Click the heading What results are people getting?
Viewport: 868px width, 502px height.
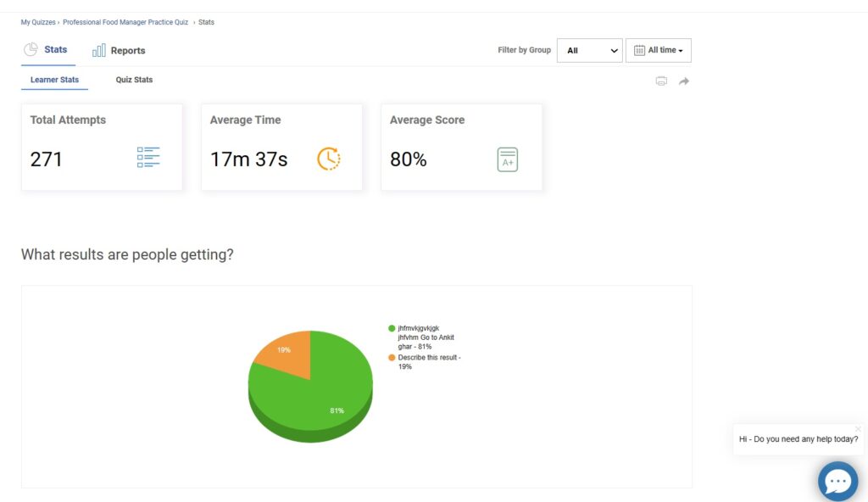tap(127, 254)
